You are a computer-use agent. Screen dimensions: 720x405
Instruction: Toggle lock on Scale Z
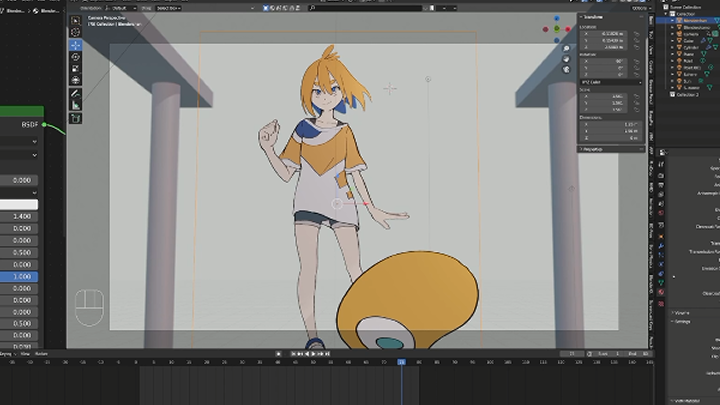636,110
